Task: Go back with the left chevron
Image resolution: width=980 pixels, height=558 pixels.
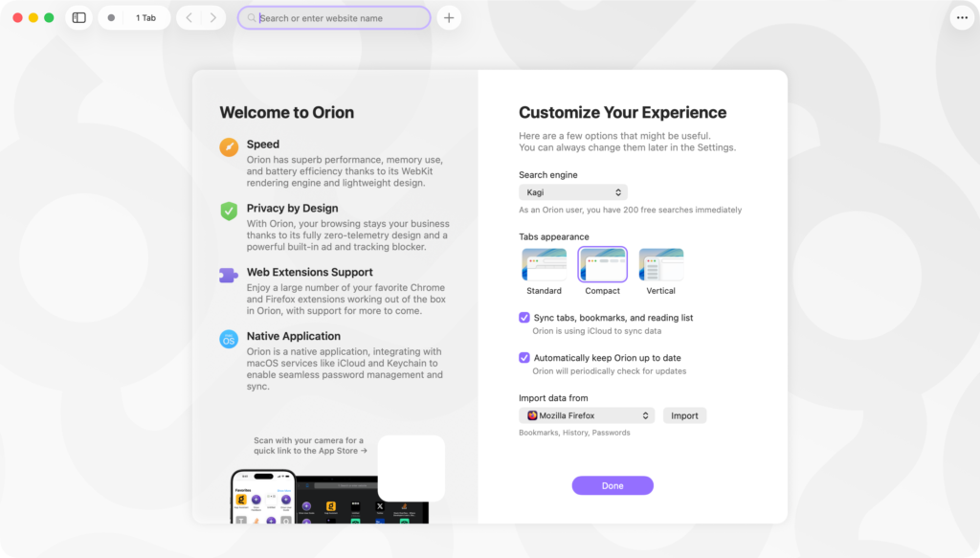Action: [189, 17]
